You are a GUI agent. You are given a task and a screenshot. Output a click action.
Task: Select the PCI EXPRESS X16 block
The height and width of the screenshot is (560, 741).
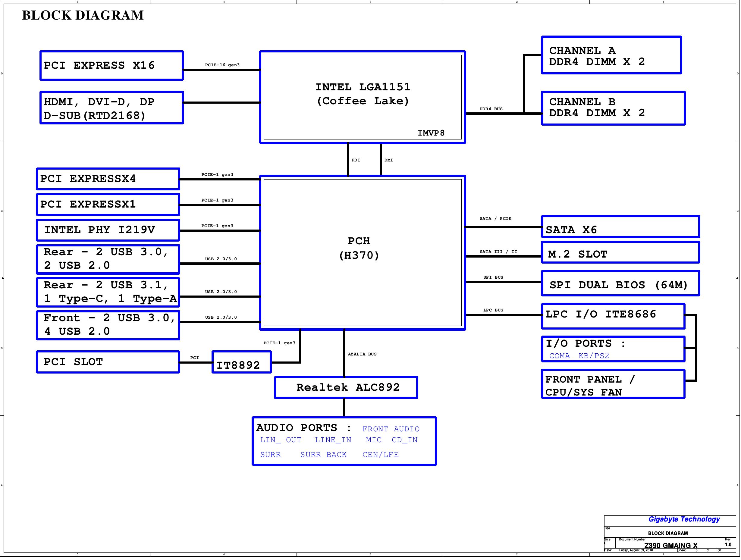tap(111, 66)
